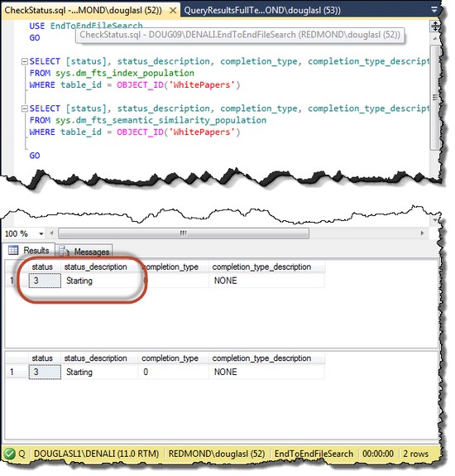Click the final GO statement in editor
Viewport: 455px width, 476px height.
click(x=35, y=156)
